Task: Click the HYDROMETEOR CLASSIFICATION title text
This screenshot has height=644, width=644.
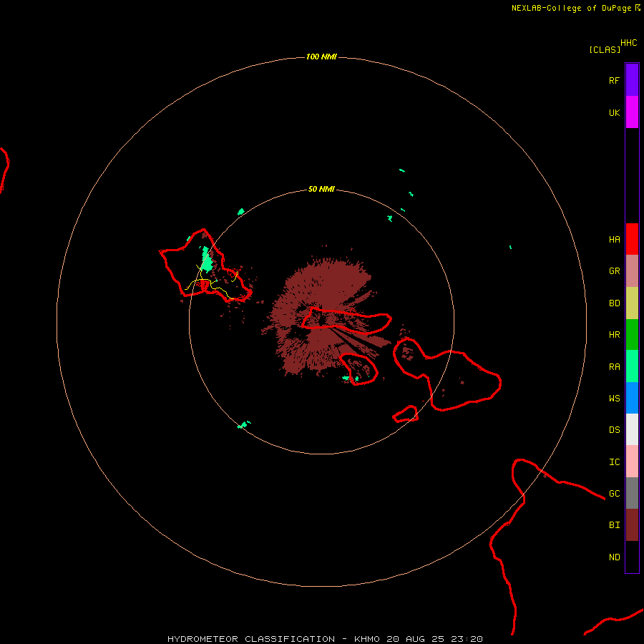Action: point(251,639)
